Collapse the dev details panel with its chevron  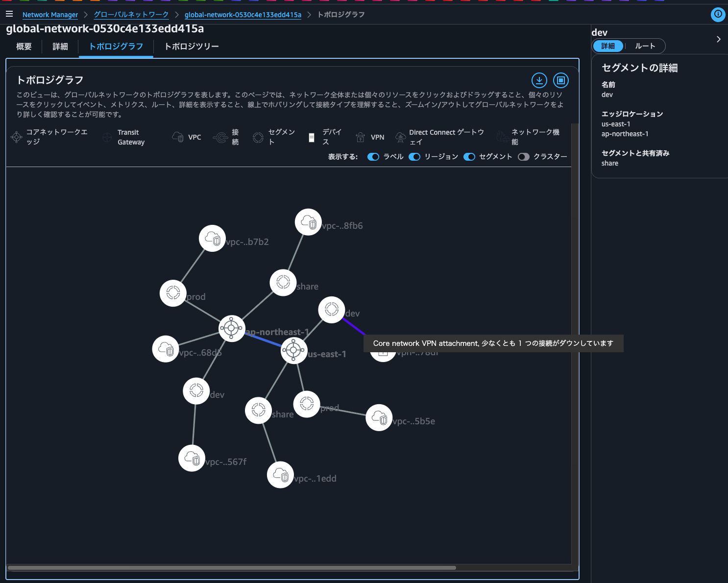pyautogui.click(x=719, y=39)
